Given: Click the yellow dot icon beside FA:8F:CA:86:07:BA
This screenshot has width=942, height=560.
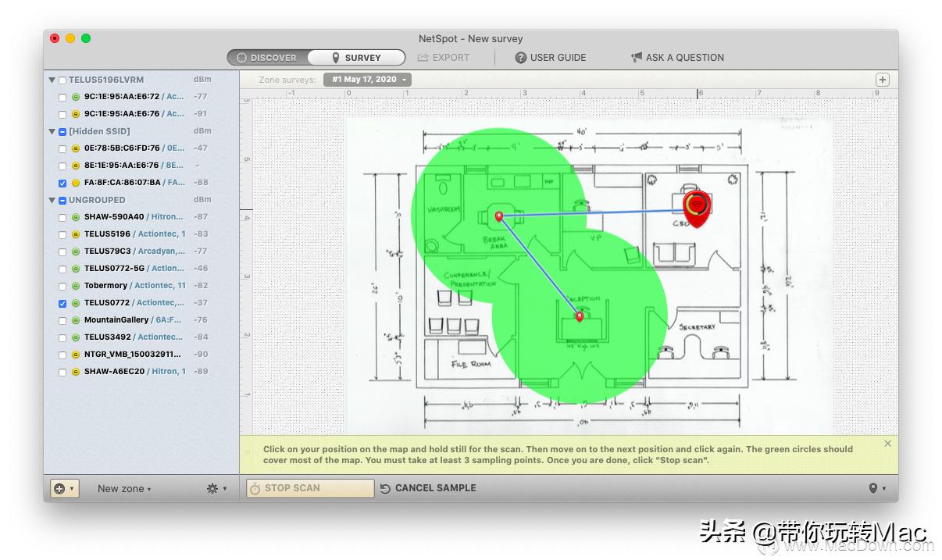Looking at the screenshot, I should click(x=76, y=183).
